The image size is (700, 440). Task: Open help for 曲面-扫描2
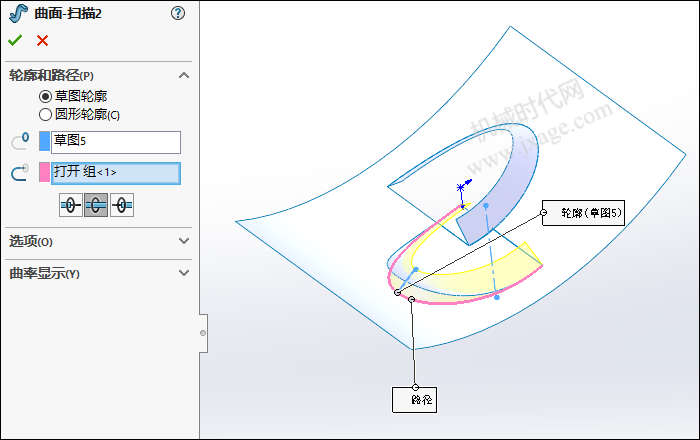point(178,13)
